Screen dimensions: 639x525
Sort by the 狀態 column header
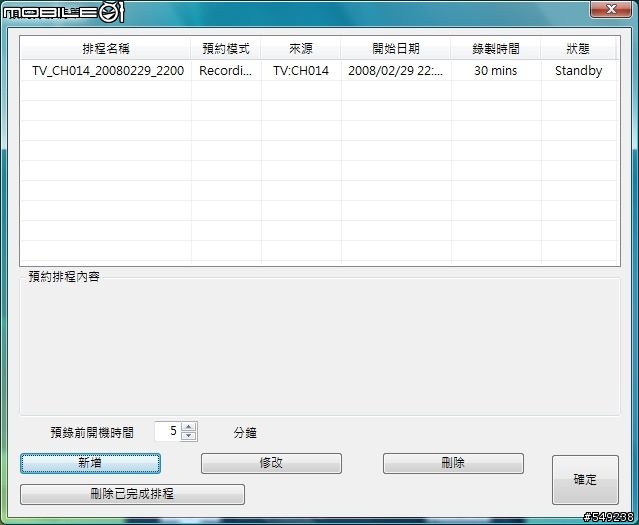(578, 49)
